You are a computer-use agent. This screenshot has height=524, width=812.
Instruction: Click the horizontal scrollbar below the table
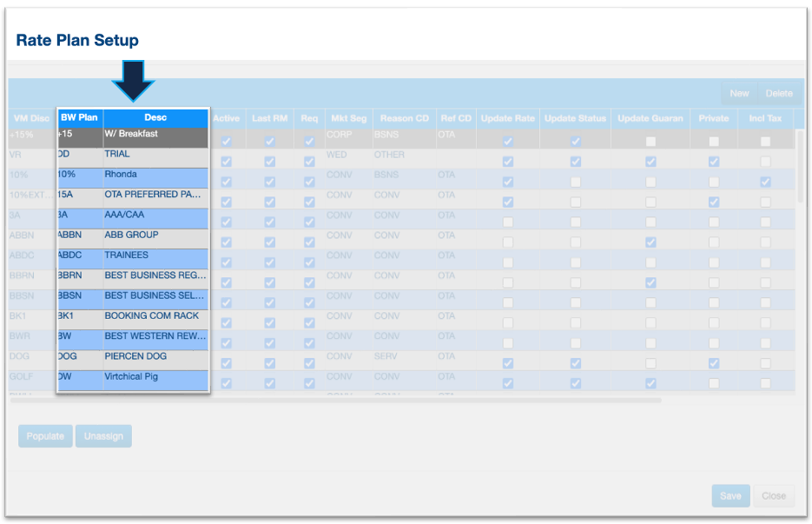click(347, 401)
